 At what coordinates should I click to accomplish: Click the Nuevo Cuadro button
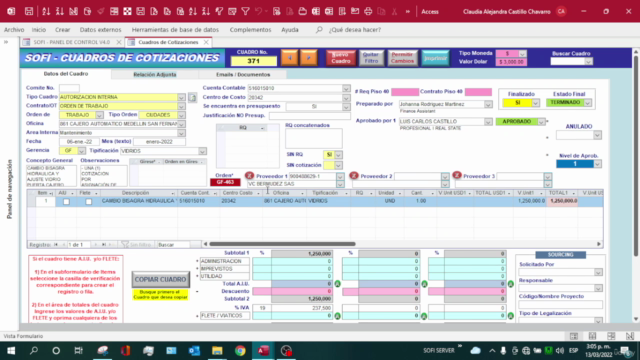(341, 58)
